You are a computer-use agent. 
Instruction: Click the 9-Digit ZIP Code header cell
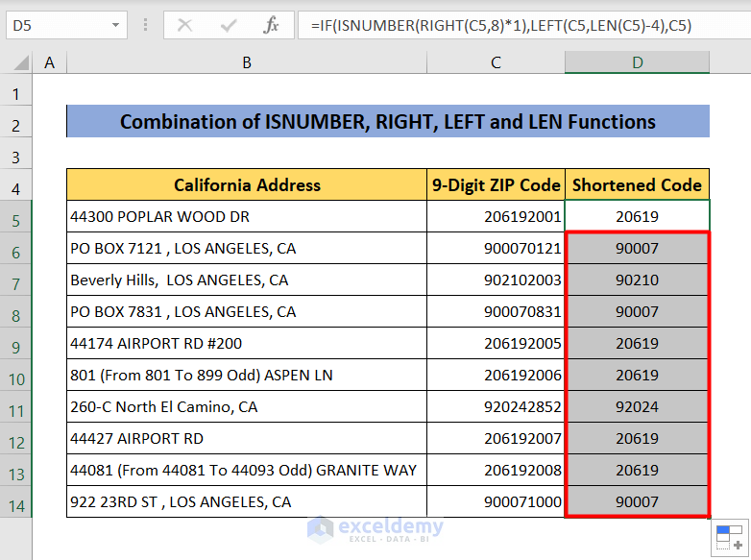496,185
